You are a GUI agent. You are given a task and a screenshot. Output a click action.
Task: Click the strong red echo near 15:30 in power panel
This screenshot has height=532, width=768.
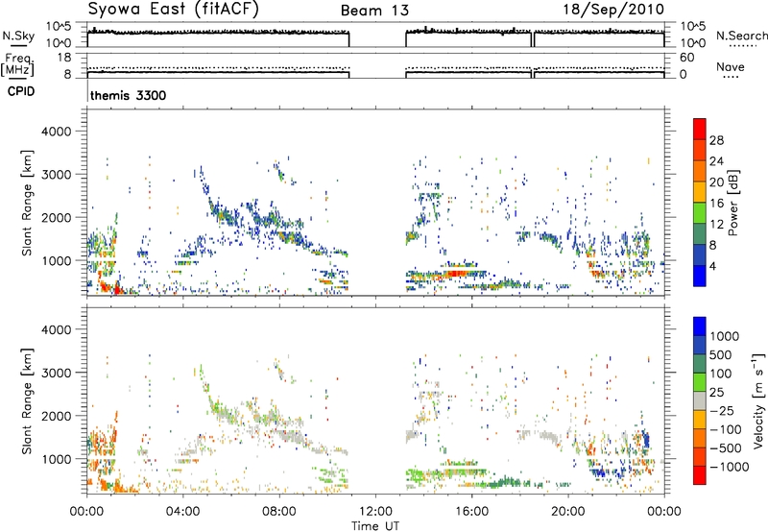[x=457, y=274]
